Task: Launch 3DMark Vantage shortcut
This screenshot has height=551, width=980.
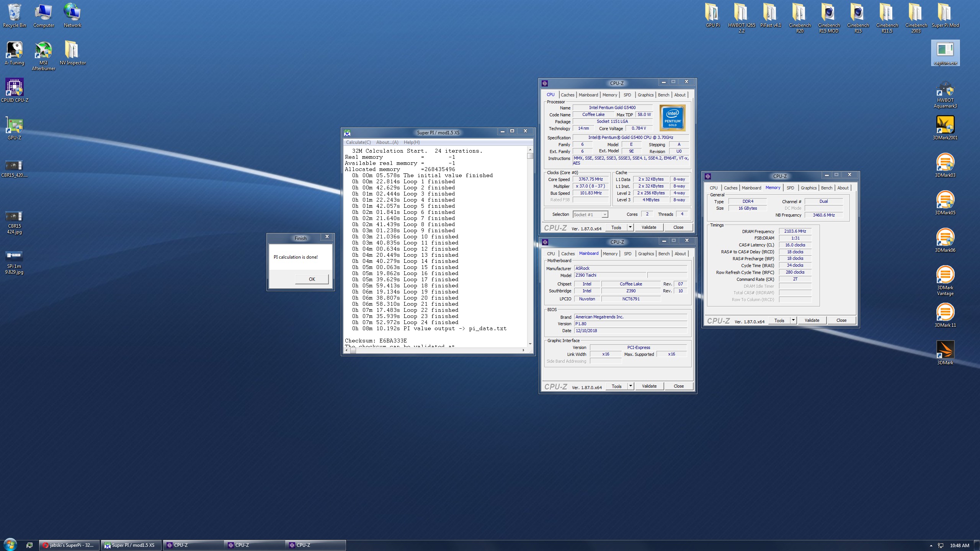Action: click(945, 280)
